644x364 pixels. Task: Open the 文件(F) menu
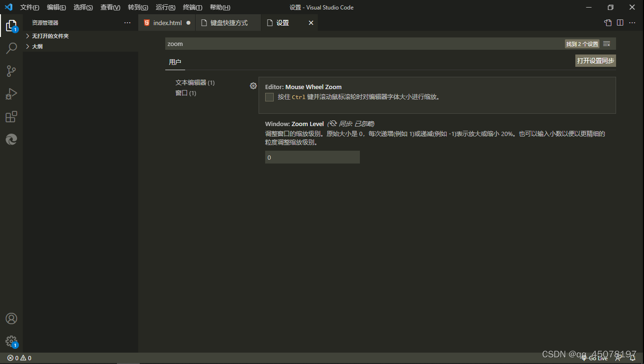pyautogui.click(x=30, y=7)
